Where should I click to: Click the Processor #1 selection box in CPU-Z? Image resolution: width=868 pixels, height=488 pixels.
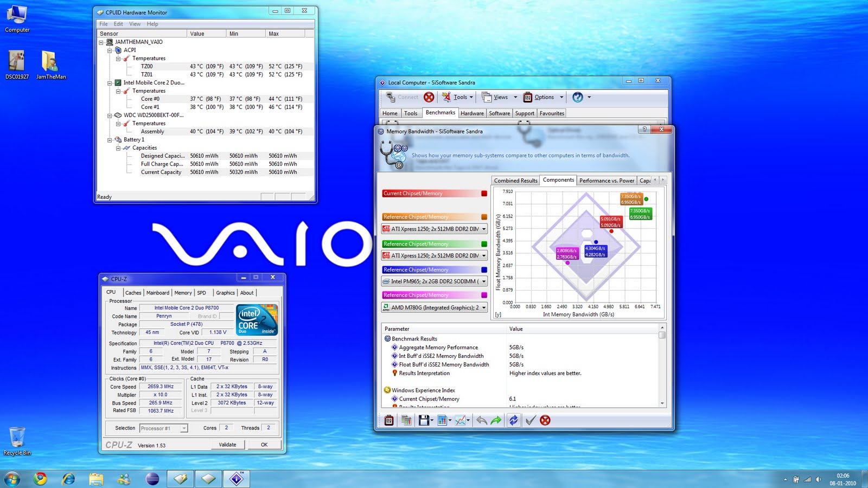click(x=163, y=428)
